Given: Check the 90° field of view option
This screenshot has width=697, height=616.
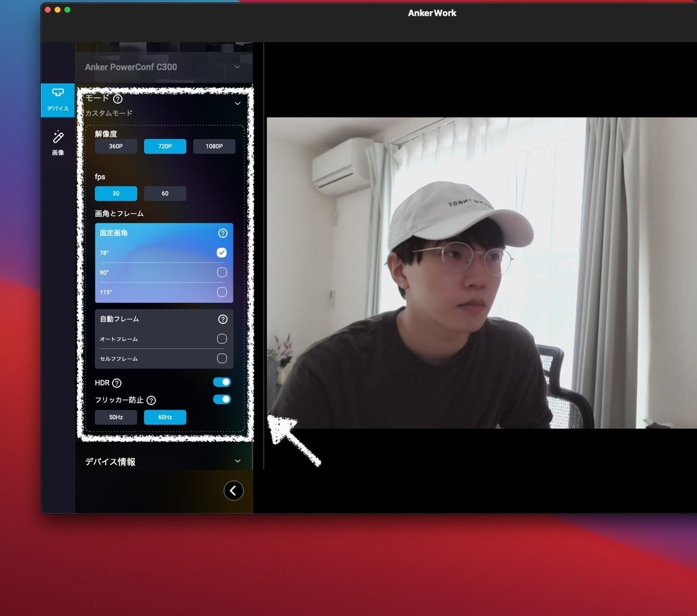Looking at the screenshot, I should click(221, 272).
